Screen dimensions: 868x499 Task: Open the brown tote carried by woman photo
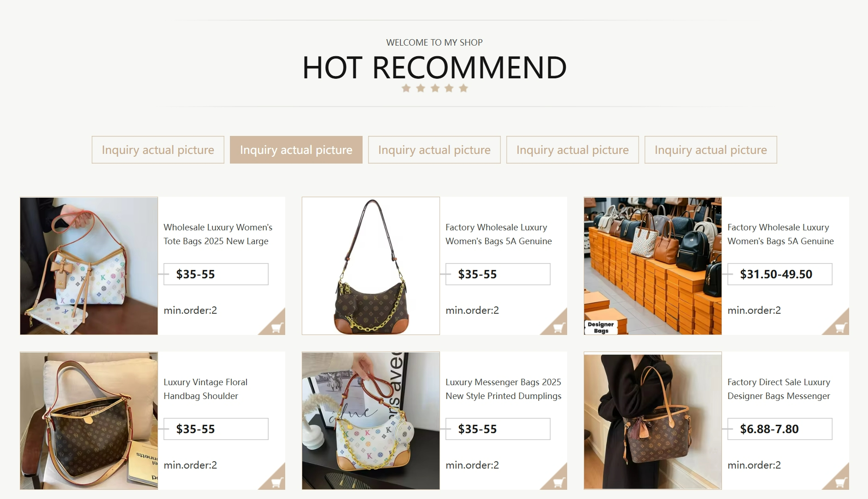[x=653, y=421]
